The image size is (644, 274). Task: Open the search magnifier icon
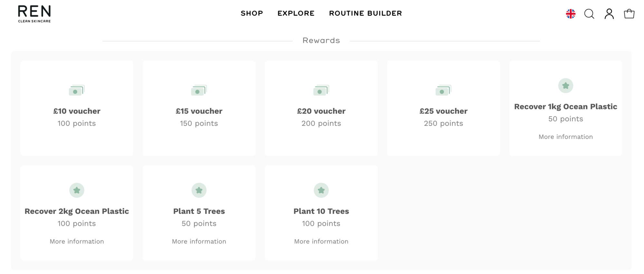coord(589,14)
